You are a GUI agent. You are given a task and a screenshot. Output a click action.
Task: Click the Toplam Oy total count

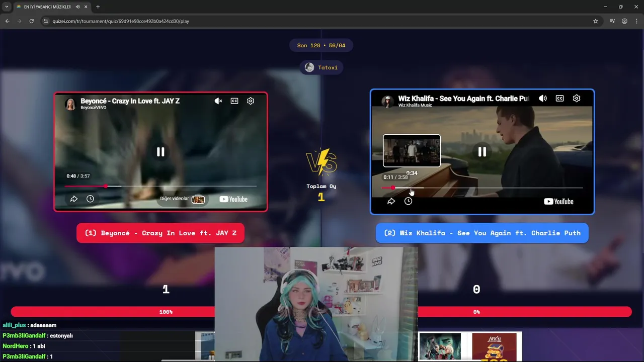(x=321, y=197)
